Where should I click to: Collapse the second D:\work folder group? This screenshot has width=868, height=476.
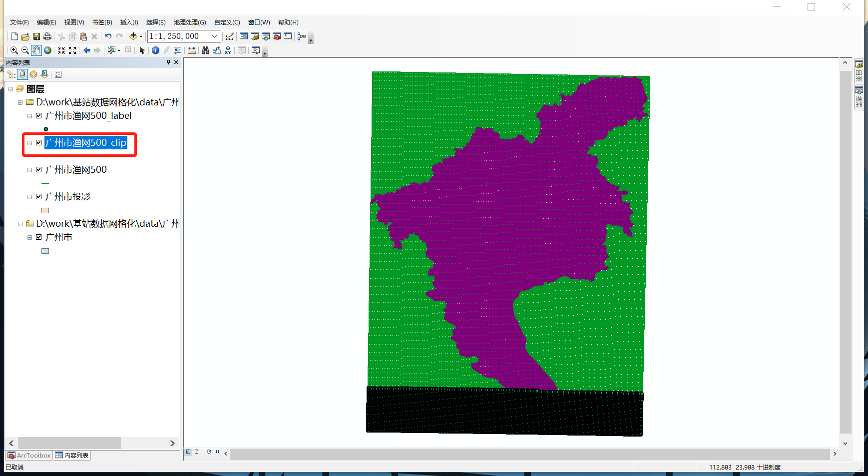coord(20,224)
